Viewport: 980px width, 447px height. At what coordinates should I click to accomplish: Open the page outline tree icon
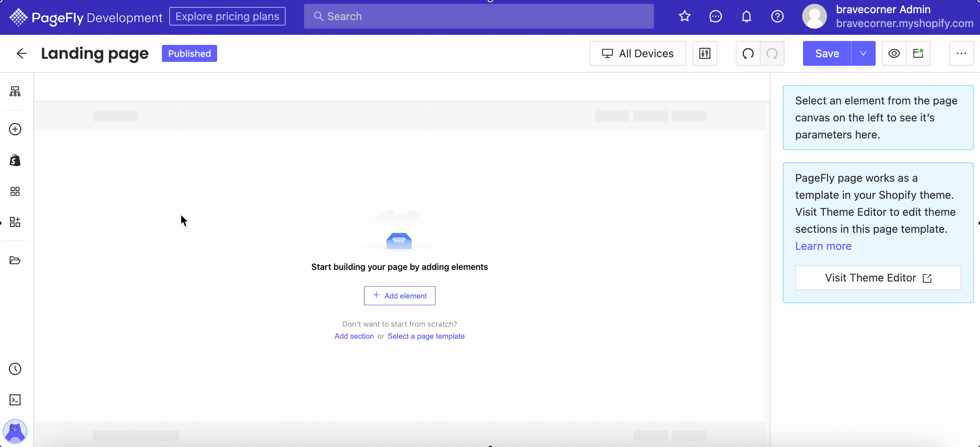click(15, 91)
